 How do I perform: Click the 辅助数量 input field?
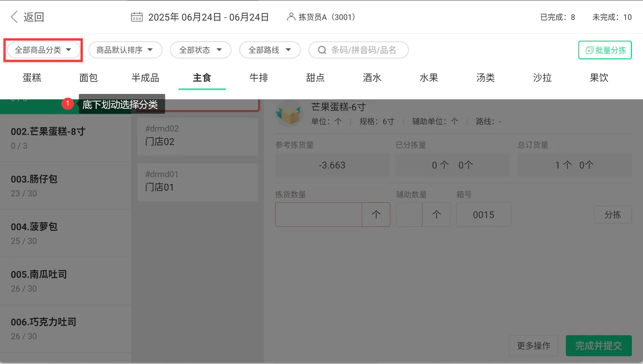tap(409, 215)
